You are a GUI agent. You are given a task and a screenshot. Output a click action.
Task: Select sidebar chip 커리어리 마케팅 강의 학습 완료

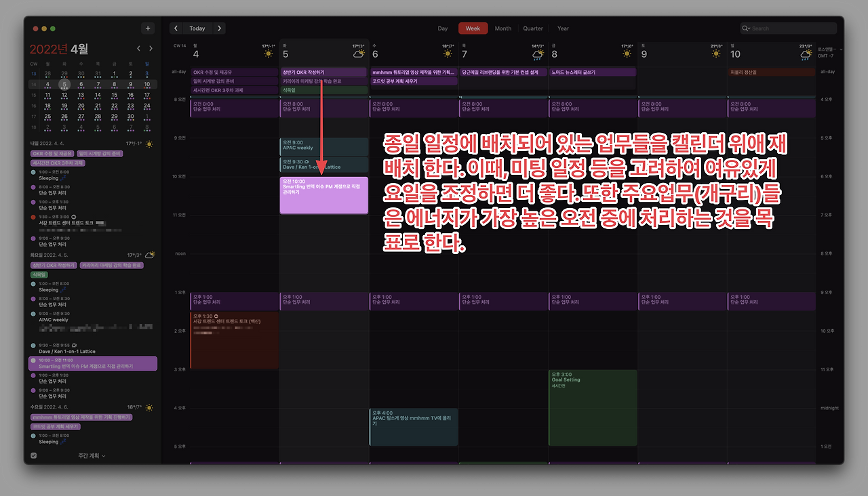[x=111, y=265]
